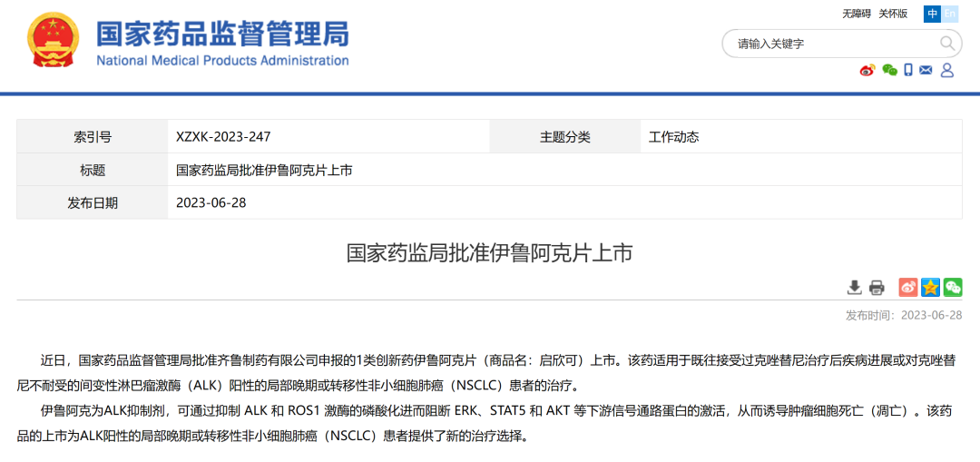Screen dimensions: 980x462
Task: Click the search magnifier icon
Action: [947, 44]
